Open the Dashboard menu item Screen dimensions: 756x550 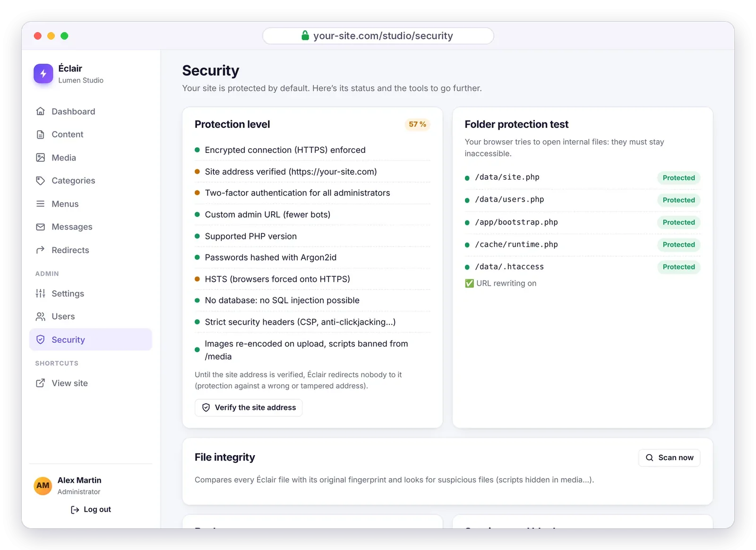pos(91,111)
